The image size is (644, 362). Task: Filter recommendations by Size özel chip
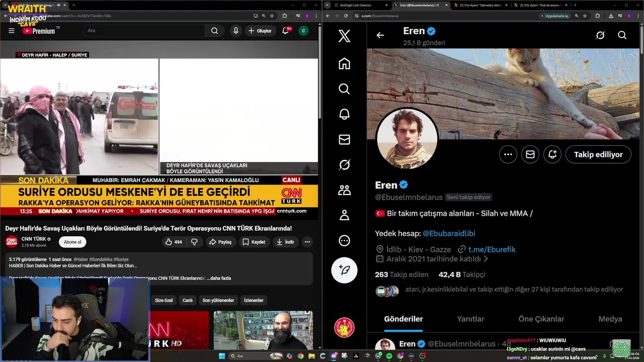click(164, 300)
